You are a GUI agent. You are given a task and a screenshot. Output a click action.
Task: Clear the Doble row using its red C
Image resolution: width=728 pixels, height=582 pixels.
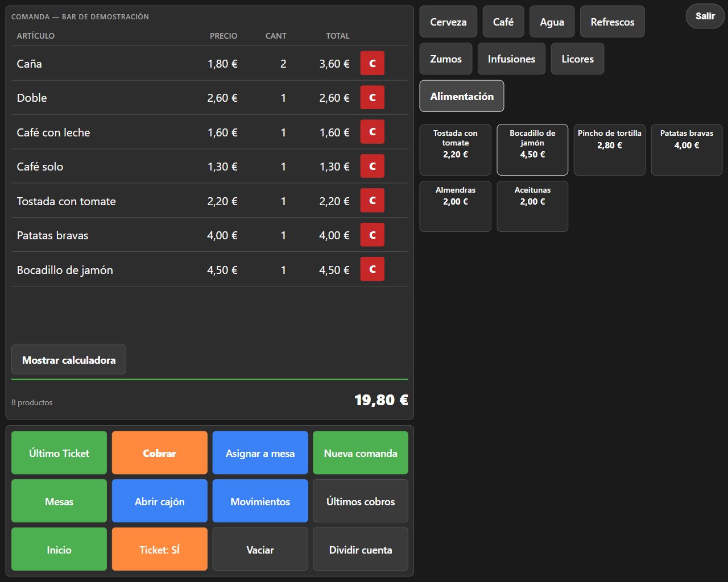(373, 97)
